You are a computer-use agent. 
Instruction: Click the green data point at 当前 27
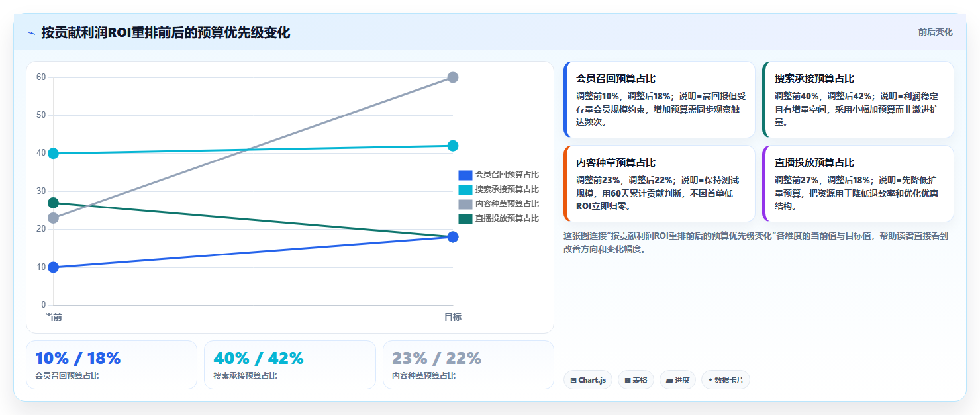(x=54, y=203)
